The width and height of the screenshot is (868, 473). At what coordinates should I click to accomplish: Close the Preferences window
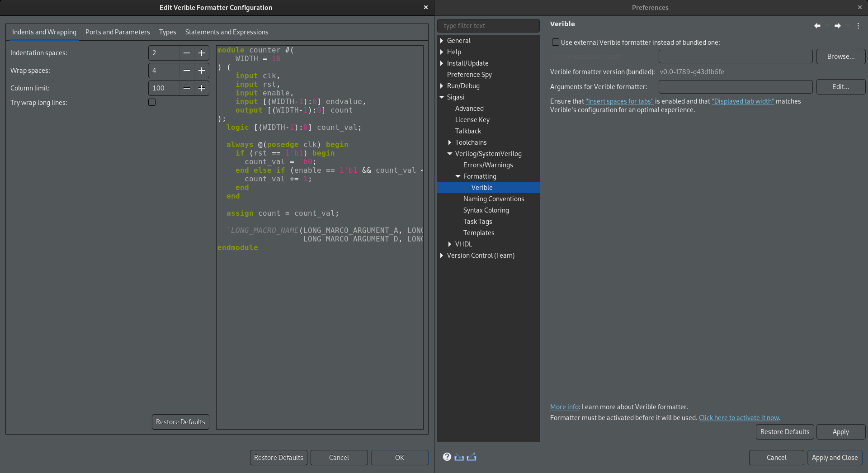pyautogui.click(x=859, y=7)
